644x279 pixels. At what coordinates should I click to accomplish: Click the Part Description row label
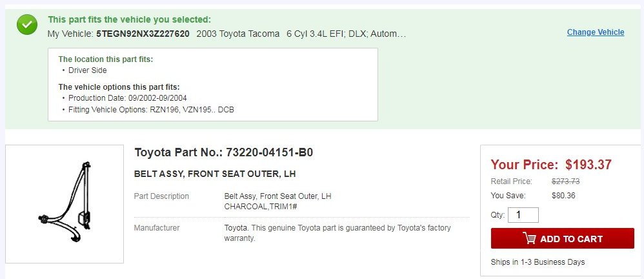click(161, 196)
